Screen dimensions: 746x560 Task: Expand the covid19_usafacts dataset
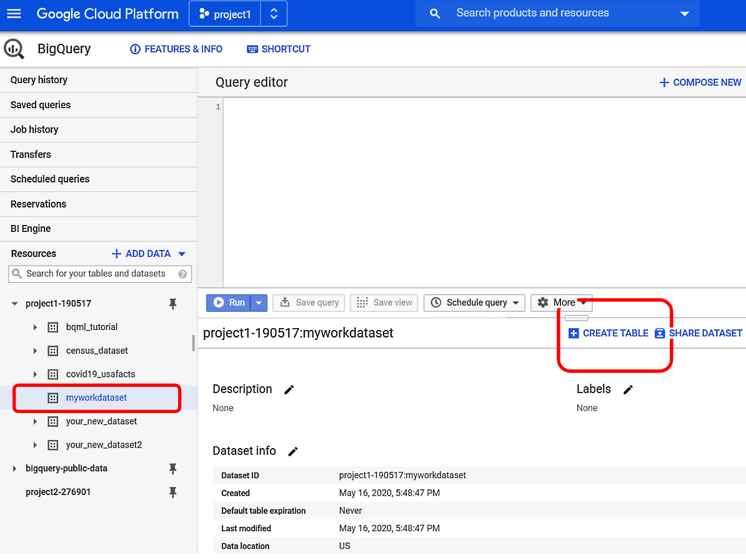(35, 374)
